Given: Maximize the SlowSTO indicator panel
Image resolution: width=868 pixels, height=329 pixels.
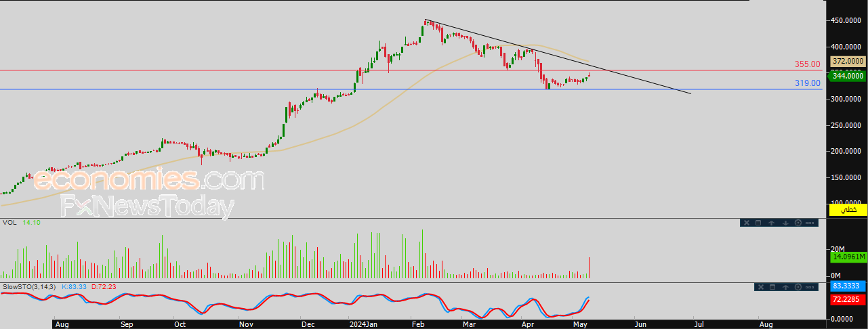Looking at the screenshot, I should (772, 287).
